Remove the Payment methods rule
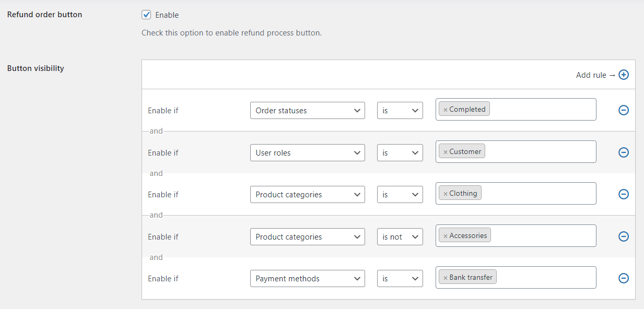644x309 pixels. [624, 278]
